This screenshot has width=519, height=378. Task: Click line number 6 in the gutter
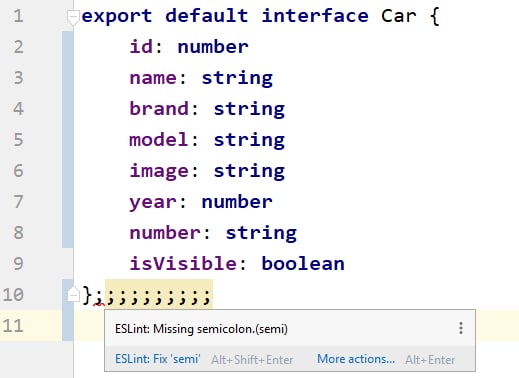tap(18, 171)
